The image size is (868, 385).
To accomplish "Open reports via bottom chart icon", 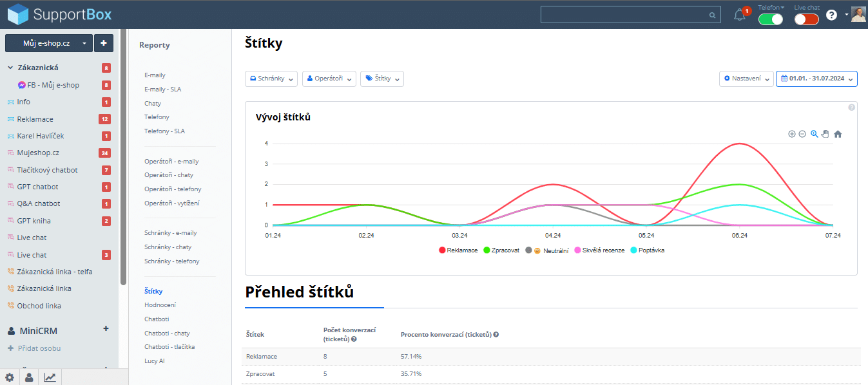I will [x=50, y=377].
